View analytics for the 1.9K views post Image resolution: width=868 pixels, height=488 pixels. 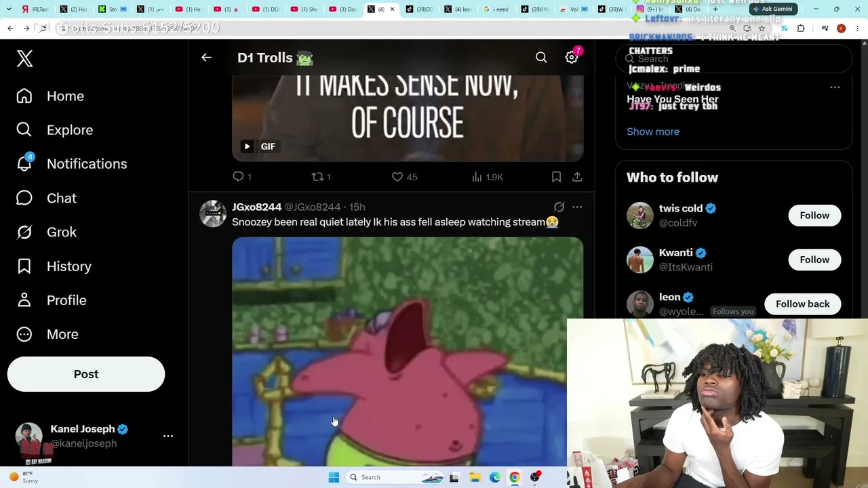pyautogui.click(x=487, y=177)
